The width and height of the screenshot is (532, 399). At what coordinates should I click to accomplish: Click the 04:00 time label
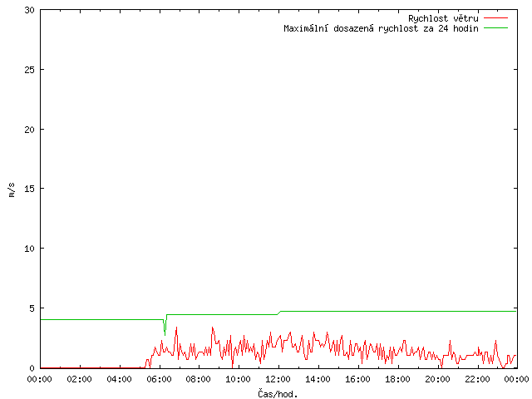pos(119,379)
